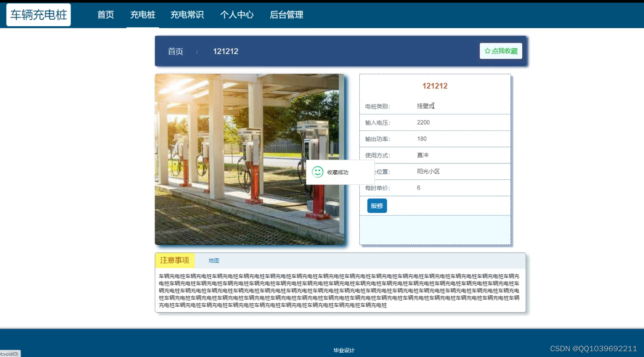Click the 注意事项 description text block

[x=339, y=291]
